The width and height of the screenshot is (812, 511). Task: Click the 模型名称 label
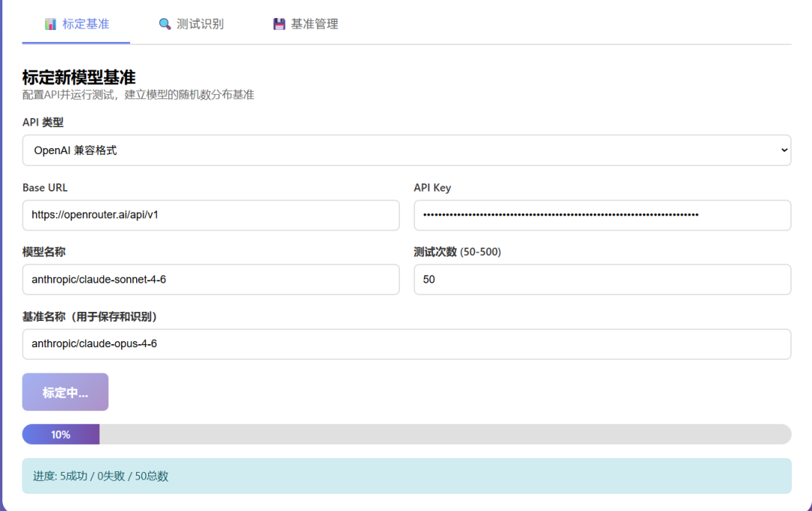44,252
